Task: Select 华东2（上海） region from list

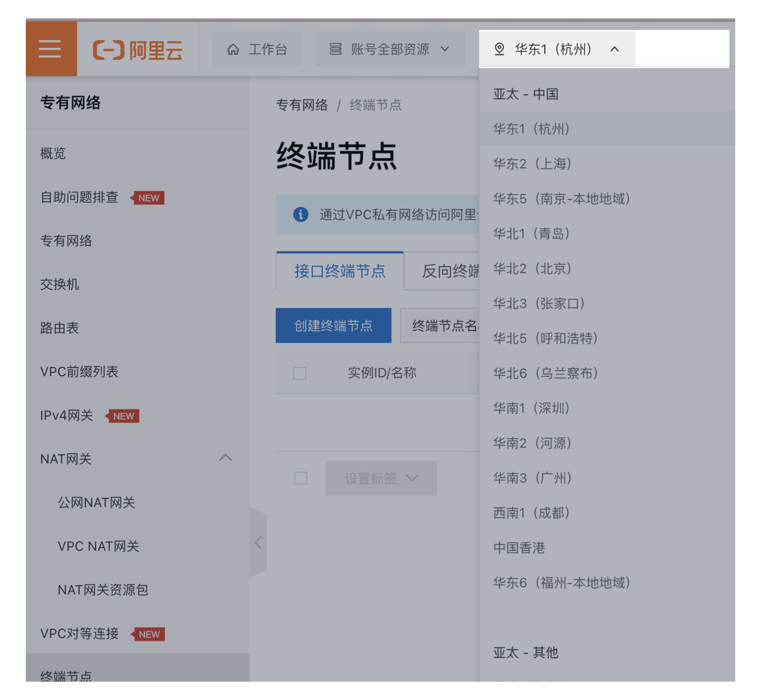Action: point(532,164)
